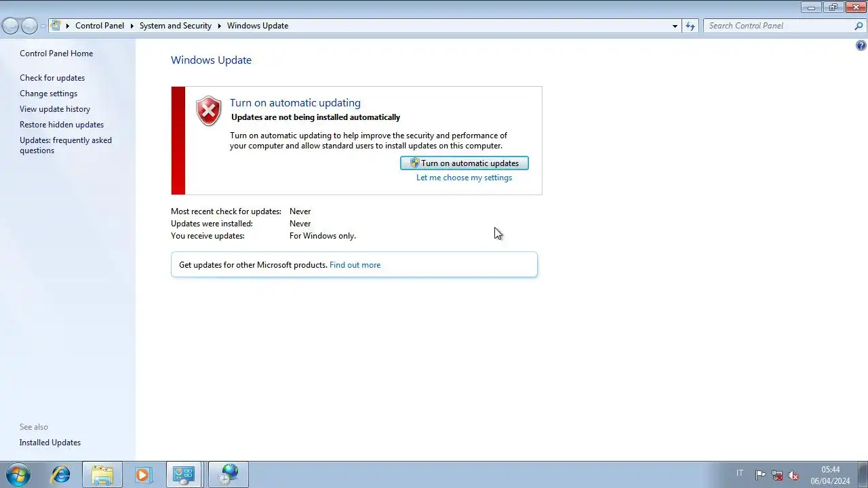Open the help question mark icon
868x488 pixels.
[x=861, y=45]
